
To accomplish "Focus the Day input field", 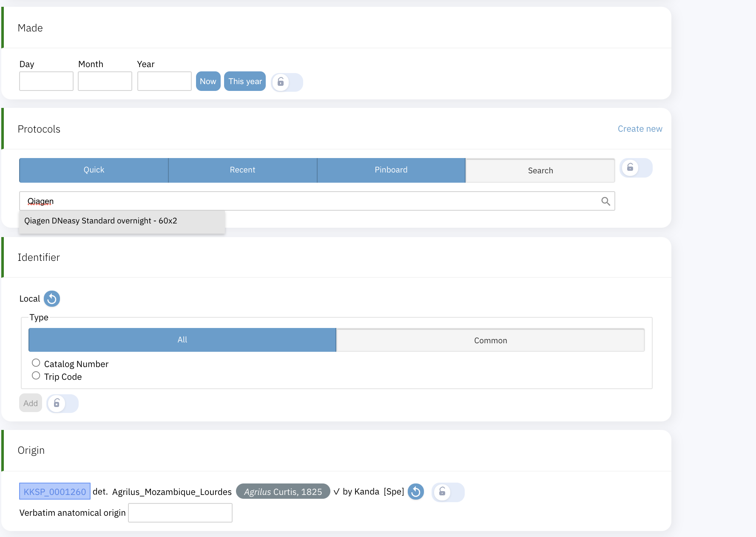I will tap(46, 81).
